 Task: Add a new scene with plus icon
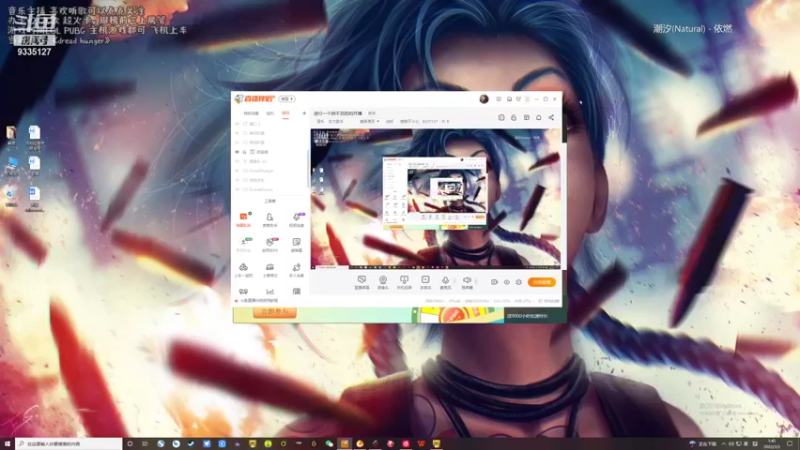pos(304,113)
